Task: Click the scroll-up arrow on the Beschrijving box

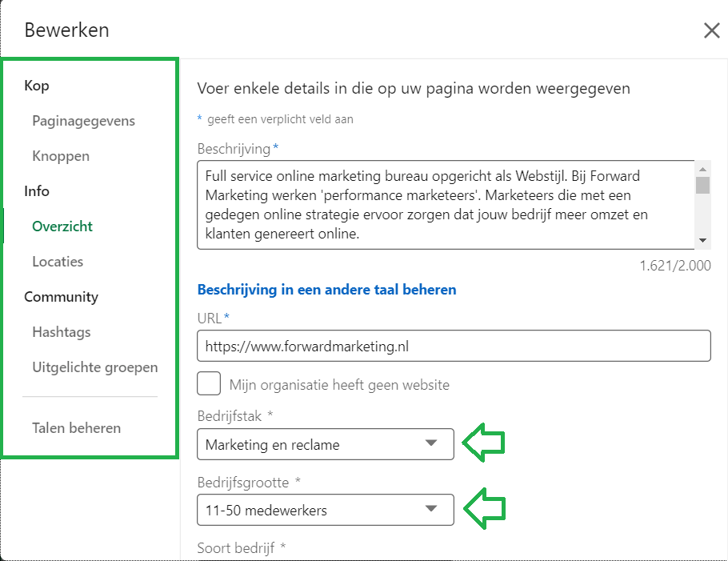Action: tap(703, 168)
